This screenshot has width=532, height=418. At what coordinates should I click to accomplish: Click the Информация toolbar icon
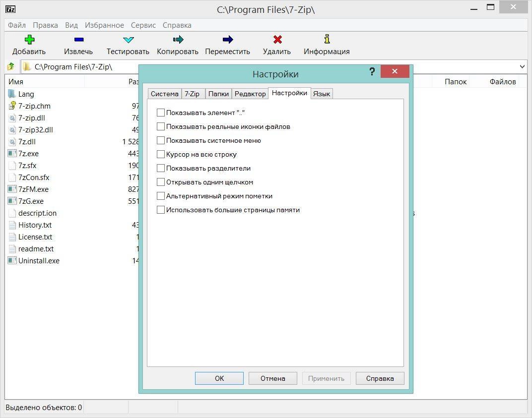click(327, 39)
